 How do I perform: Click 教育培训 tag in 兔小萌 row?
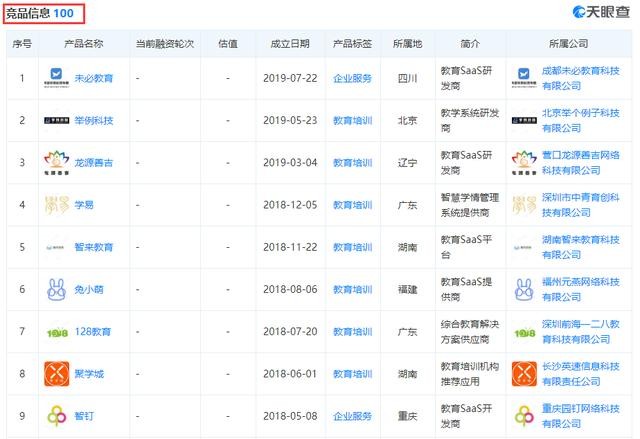[x=353, y=289]
